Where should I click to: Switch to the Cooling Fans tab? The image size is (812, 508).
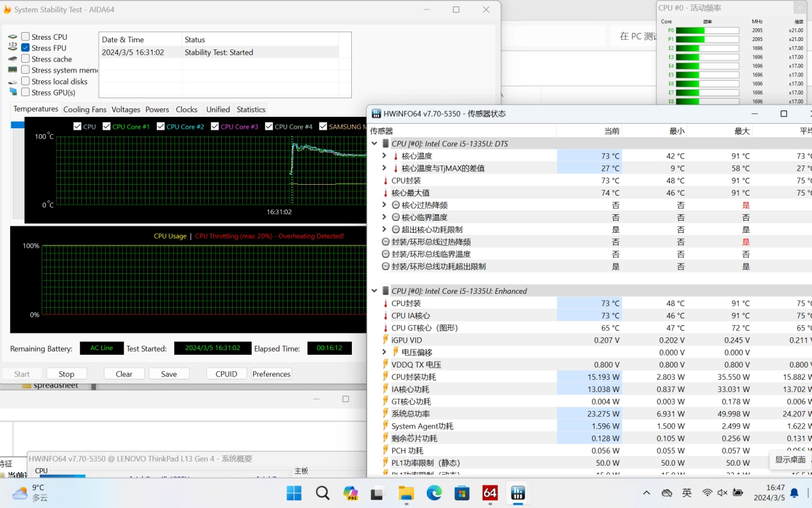coord(85,110)
